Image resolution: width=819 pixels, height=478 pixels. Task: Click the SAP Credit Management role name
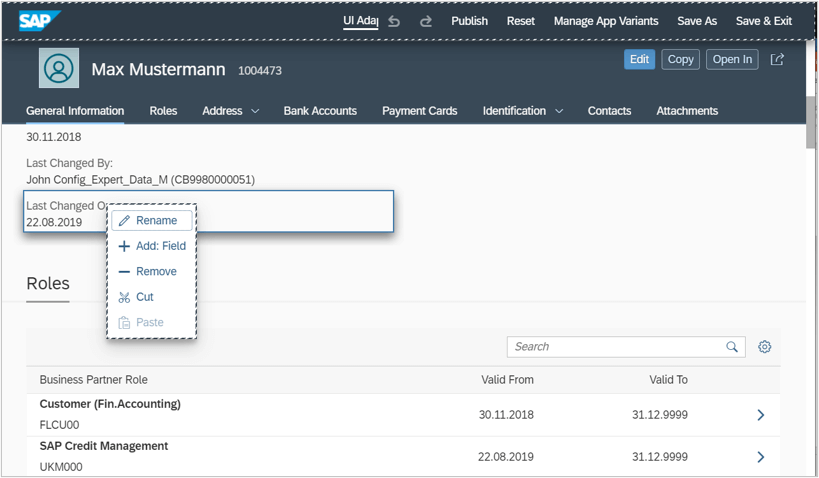pyautogui.click(x=104, y=446)
